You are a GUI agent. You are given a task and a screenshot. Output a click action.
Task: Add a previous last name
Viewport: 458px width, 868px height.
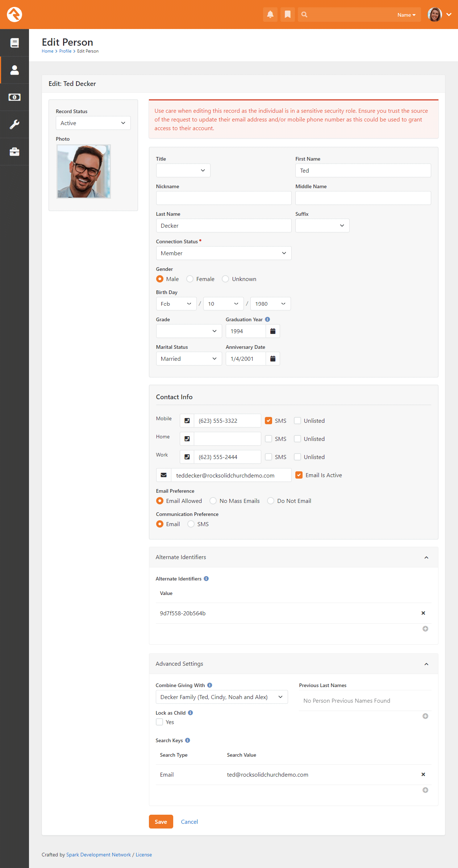tap(425, 716)
